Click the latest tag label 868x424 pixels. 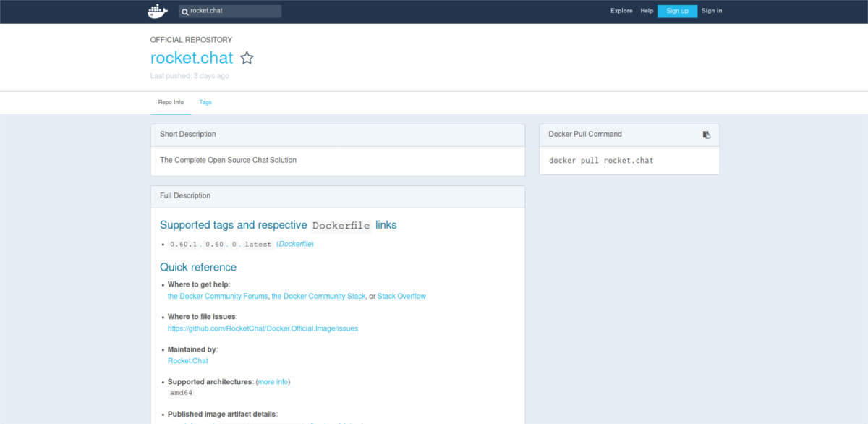(258, 245)
